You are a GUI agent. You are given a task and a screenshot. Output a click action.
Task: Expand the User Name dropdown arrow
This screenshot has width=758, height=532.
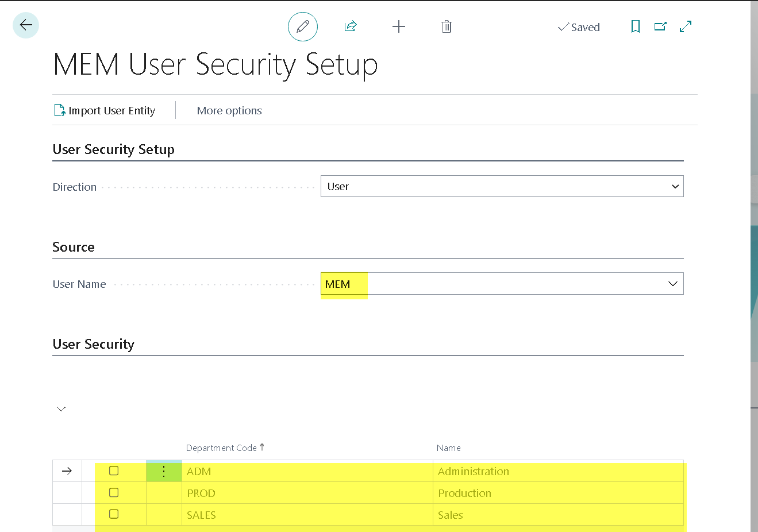pyautogui.click(x=673, y=284)
